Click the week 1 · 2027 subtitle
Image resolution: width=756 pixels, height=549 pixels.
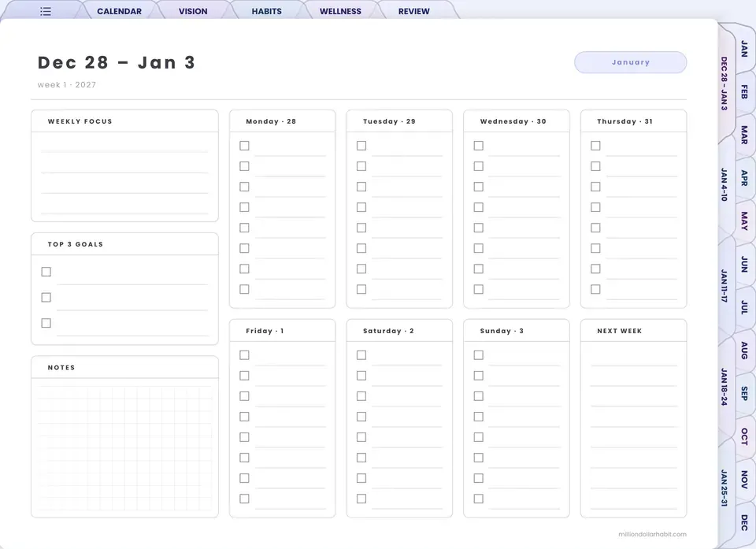pos(67,85)
